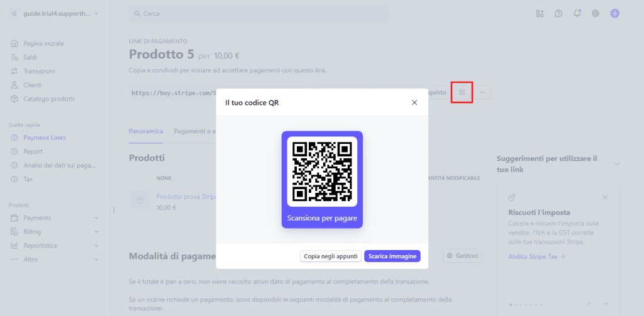Open the help question-mark icon
644x316 pixels.
click(558, 14)
